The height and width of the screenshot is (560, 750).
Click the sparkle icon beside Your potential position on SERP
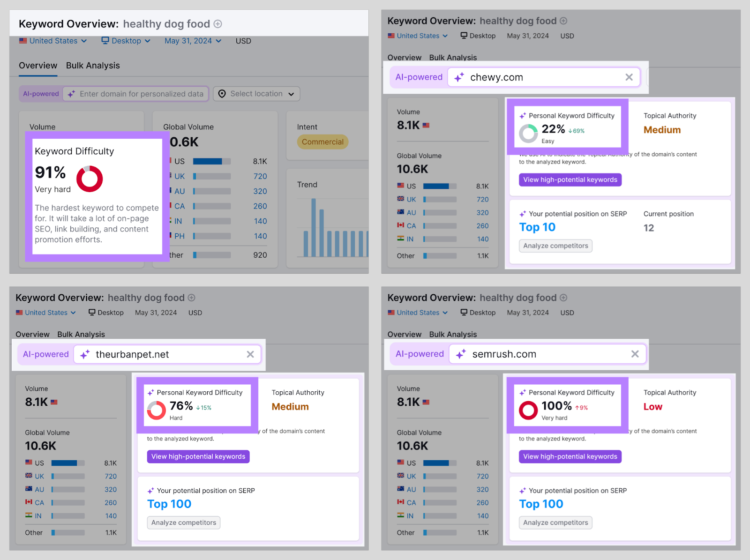coord(522,214)
